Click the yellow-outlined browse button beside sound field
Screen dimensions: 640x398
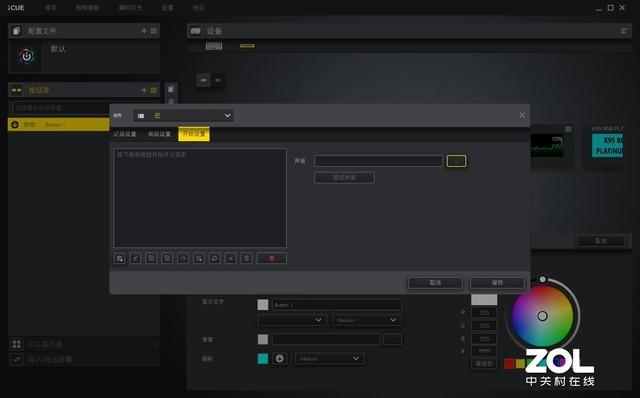(456, 161)
